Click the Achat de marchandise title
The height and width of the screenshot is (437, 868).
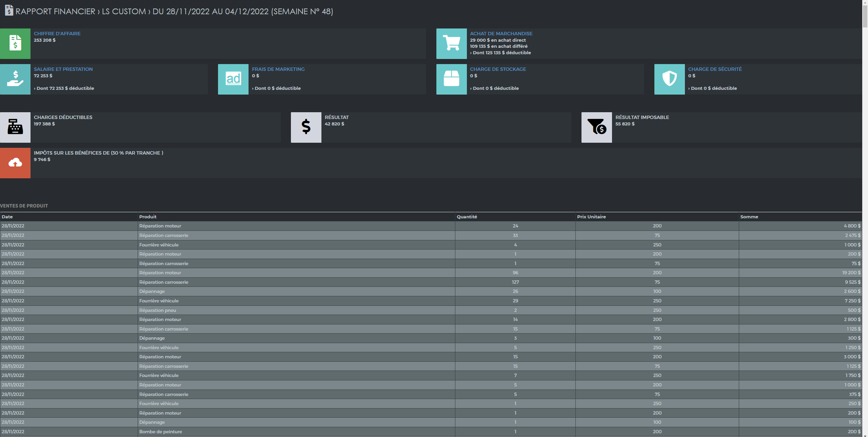coord(501,34)
